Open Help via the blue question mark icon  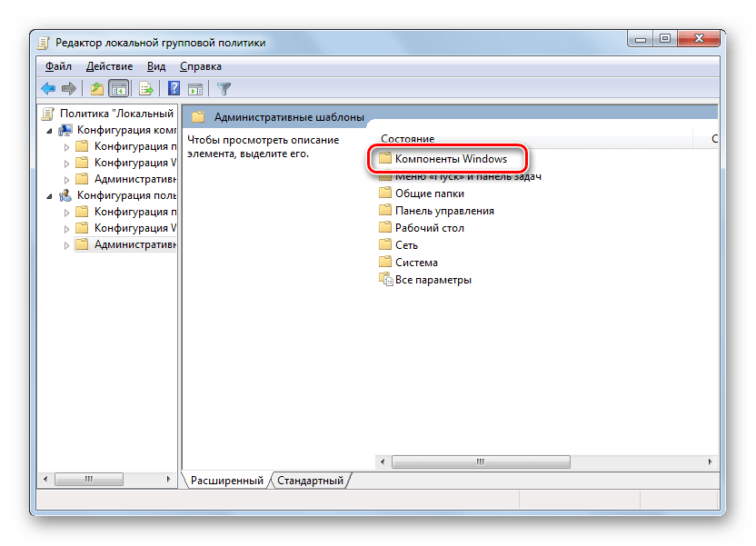click(x=174, y=88)
